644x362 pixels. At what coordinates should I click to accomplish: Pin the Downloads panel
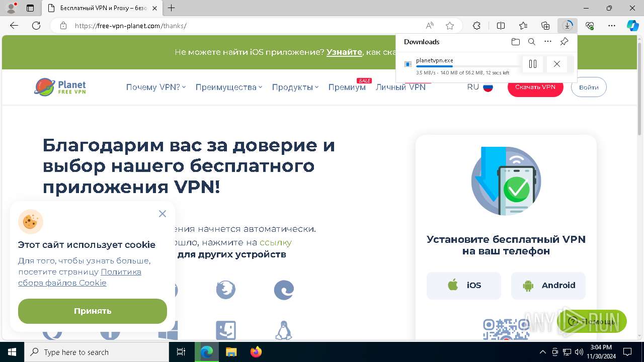564,42
